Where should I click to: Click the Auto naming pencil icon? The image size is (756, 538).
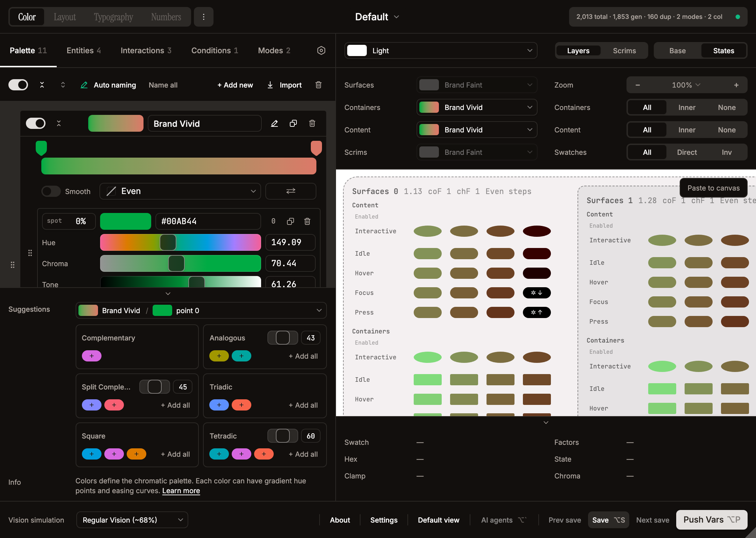click(x=84, y=85)
